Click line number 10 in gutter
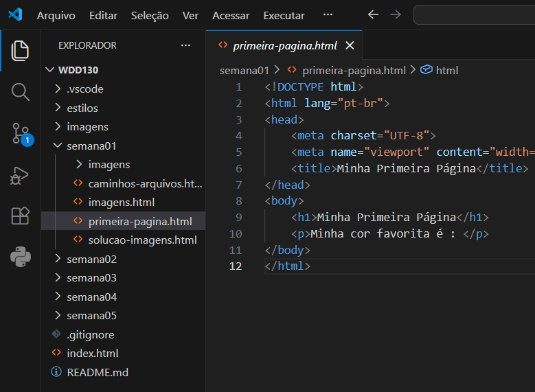 (x=236, y=234)
